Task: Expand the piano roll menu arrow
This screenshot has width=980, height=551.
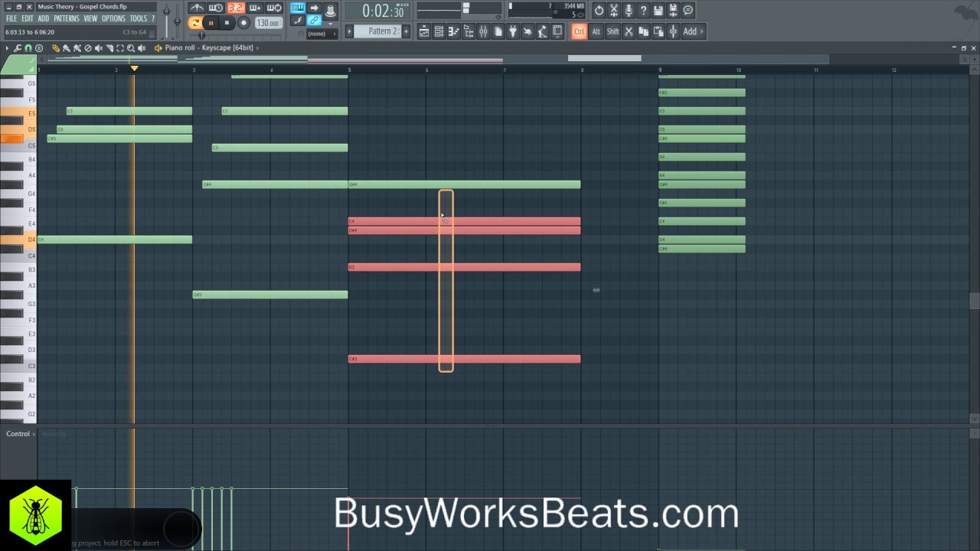Action: coord(7,48)
